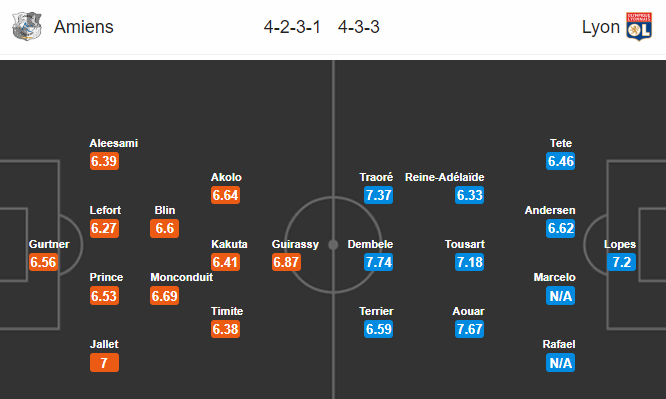The image size is (666, 399).
Task: Click the 4-2-3-1 formation label
Action: (292, 27)
